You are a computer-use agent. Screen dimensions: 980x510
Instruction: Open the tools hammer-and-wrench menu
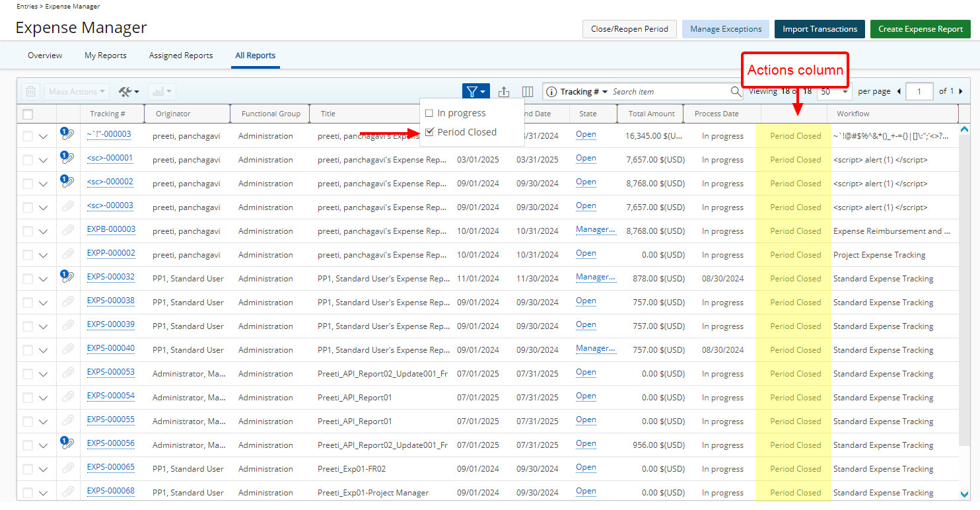(128, 92)
